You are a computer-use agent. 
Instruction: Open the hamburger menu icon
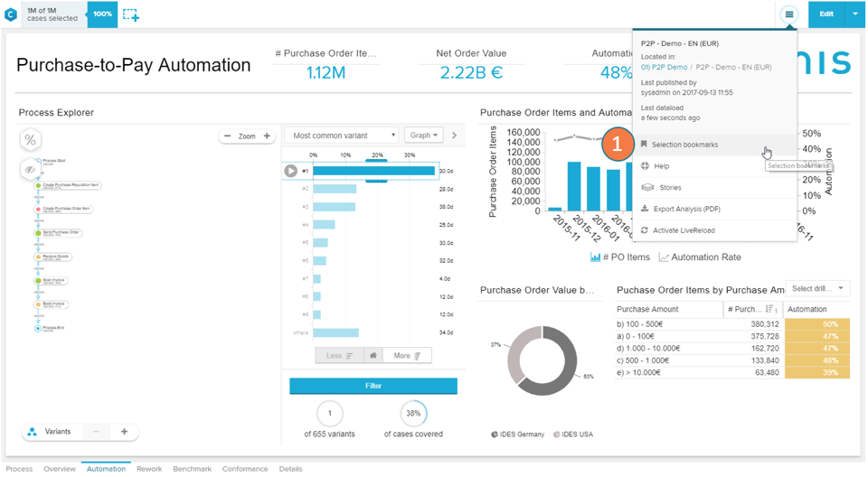pos(789,14)
